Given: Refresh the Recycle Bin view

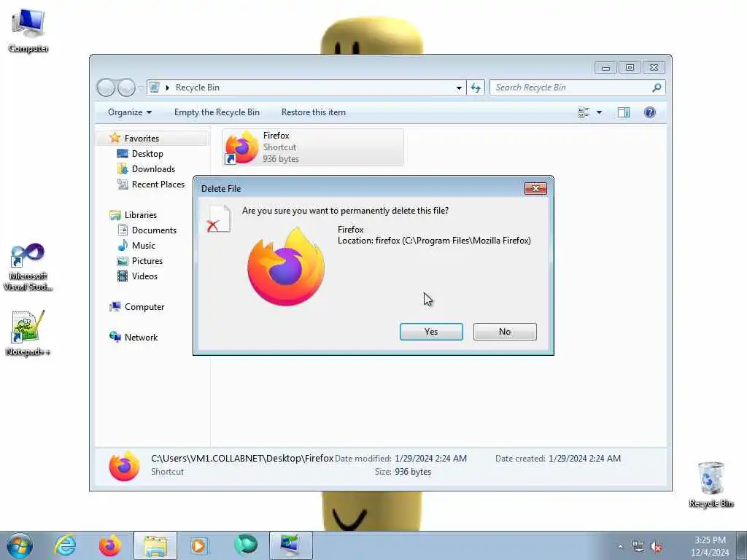Looking at the screenshot, I should tap(476, 87).
